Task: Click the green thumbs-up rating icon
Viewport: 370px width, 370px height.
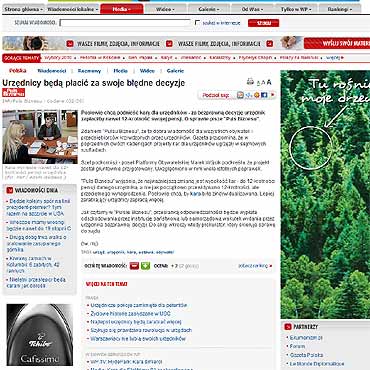Action: (x=145, y=266)
